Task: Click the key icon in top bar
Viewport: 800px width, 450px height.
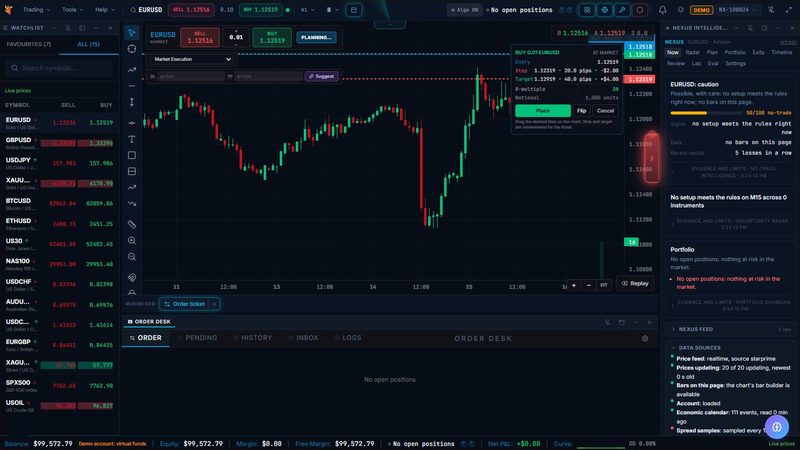Action: 622,10
